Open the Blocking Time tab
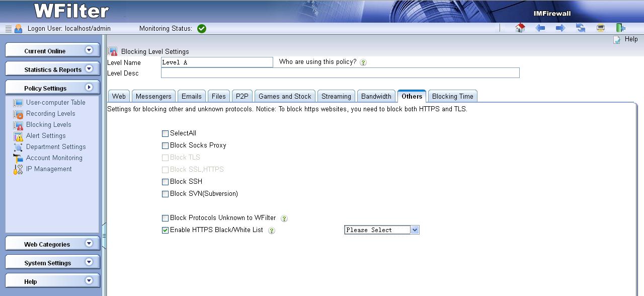Screen dimensions: 644x296 pos(452,96)
